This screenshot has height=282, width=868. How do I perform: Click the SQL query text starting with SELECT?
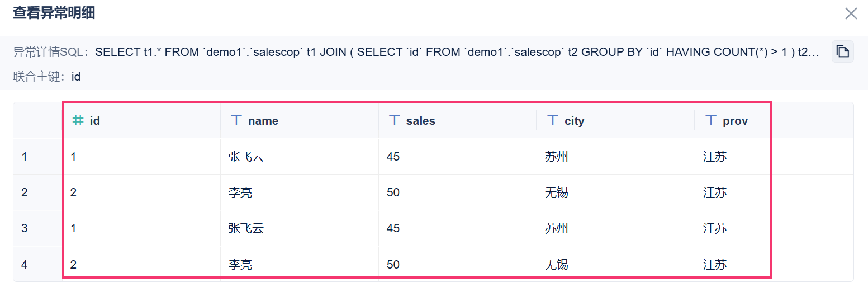tap(457, 52)
